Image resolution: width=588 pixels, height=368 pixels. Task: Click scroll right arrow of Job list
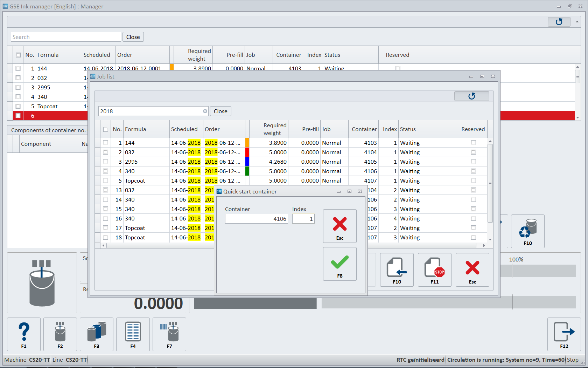[484, 245]
